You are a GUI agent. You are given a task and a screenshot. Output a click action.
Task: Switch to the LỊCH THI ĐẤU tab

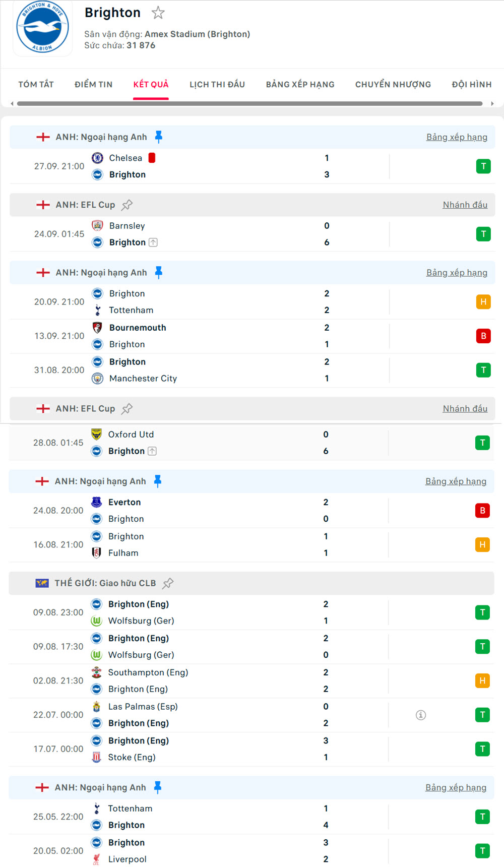click(x=217, y=84)
